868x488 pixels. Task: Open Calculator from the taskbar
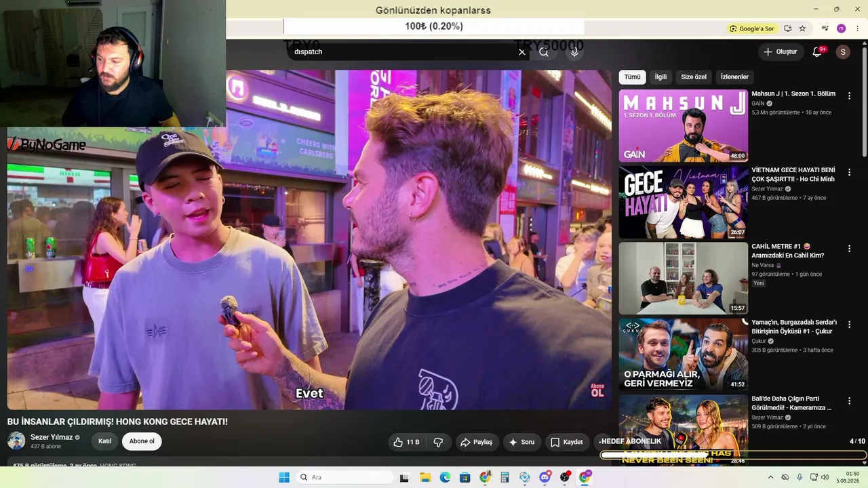(505, 477)
